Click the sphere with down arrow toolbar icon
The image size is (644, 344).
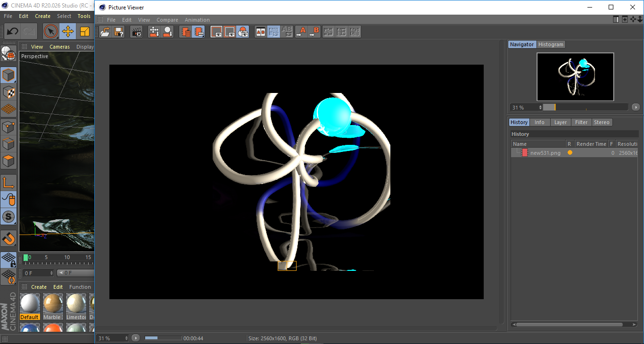pos(167,32)
